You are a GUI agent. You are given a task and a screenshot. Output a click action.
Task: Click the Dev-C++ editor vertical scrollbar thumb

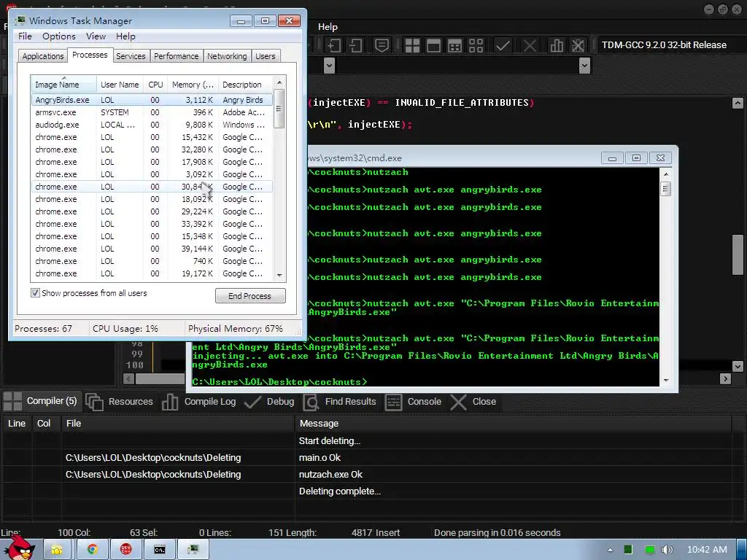[738, 254]
